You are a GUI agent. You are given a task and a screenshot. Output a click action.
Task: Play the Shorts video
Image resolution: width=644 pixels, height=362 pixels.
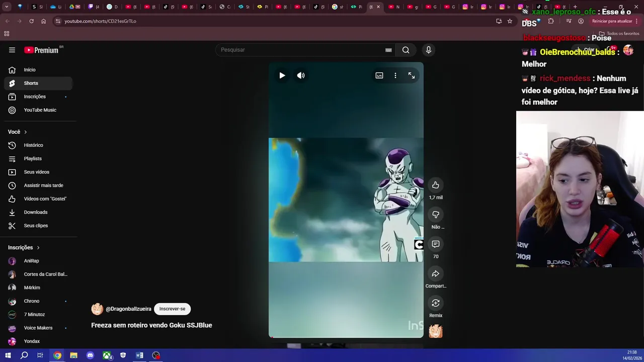coord(282,75)
